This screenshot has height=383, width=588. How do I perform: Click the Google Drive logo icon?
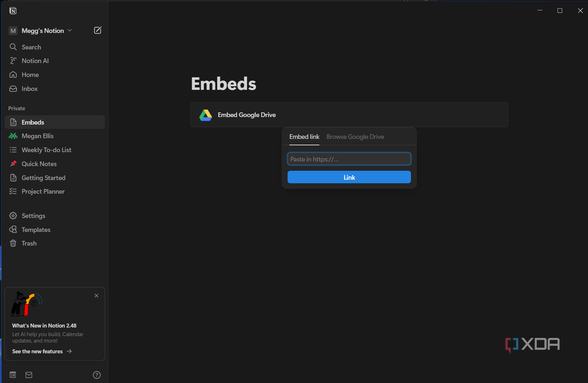206,115
